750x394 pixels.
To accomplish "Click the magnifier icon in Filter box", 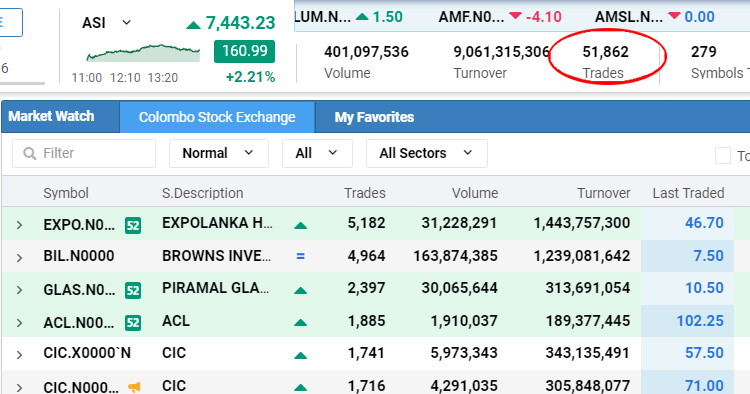I will (x=30, y=153).
